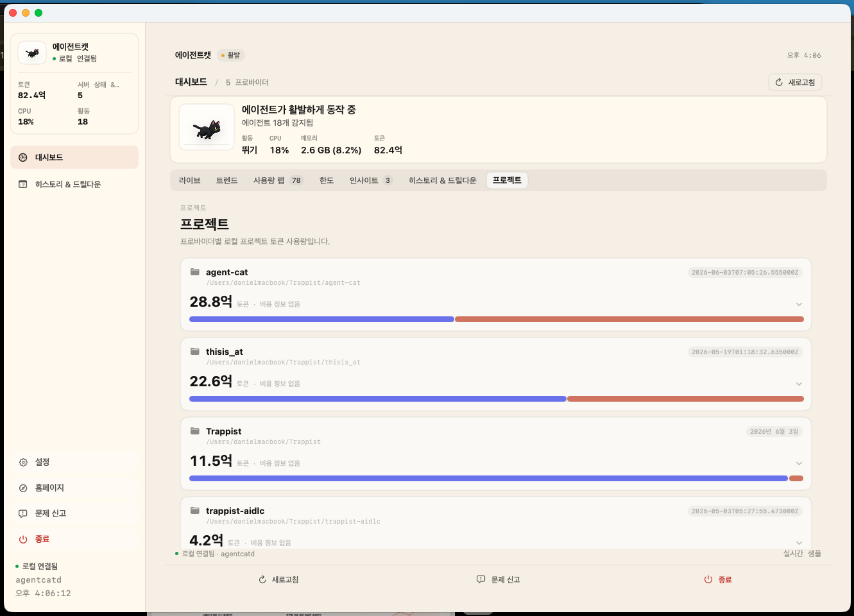Switch to the 한도 tab

point(327,180)
